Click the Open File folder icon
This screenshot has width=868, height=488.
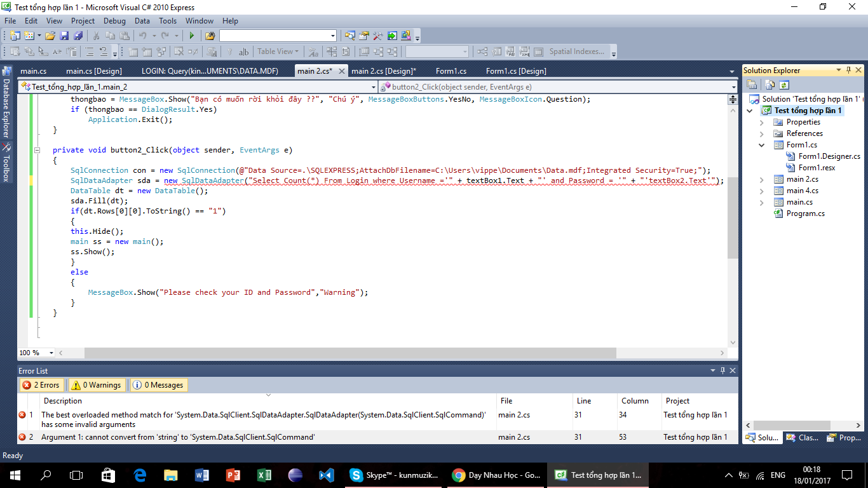(x=50, y=36)
